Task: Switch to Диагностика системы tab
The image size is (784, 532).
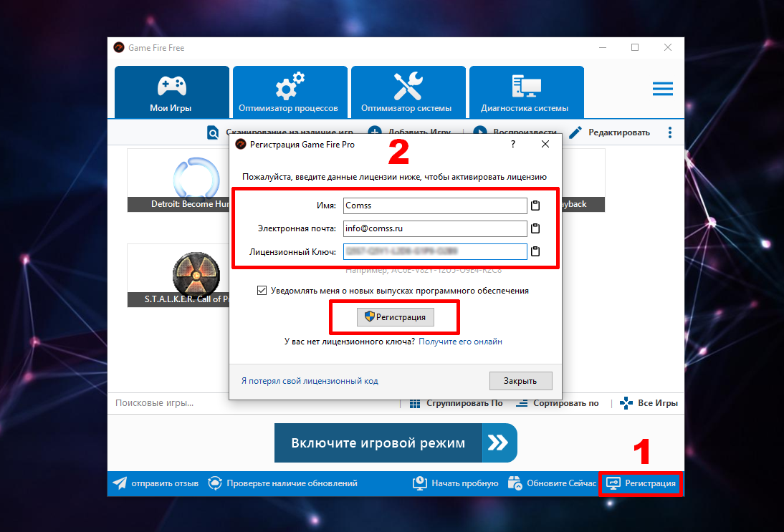Action: pos(527,92)
